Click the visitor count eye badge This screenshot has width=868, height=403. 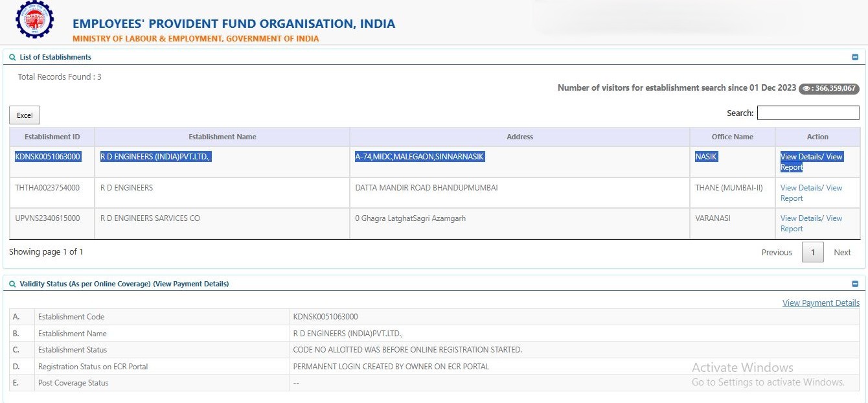[x=828, y=88]
